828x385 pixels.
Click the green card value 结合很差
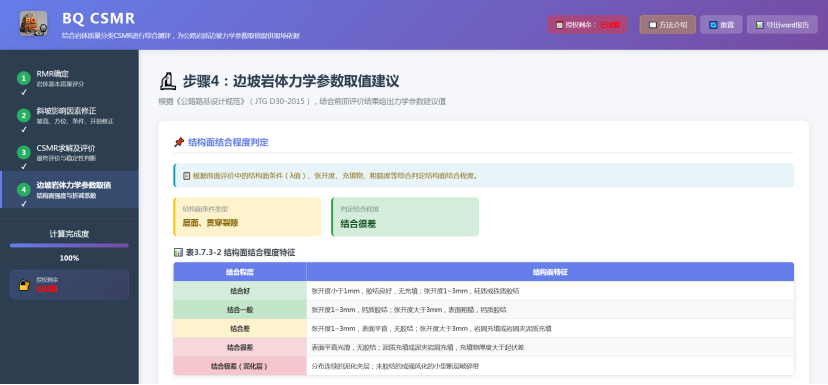point(359,223)
